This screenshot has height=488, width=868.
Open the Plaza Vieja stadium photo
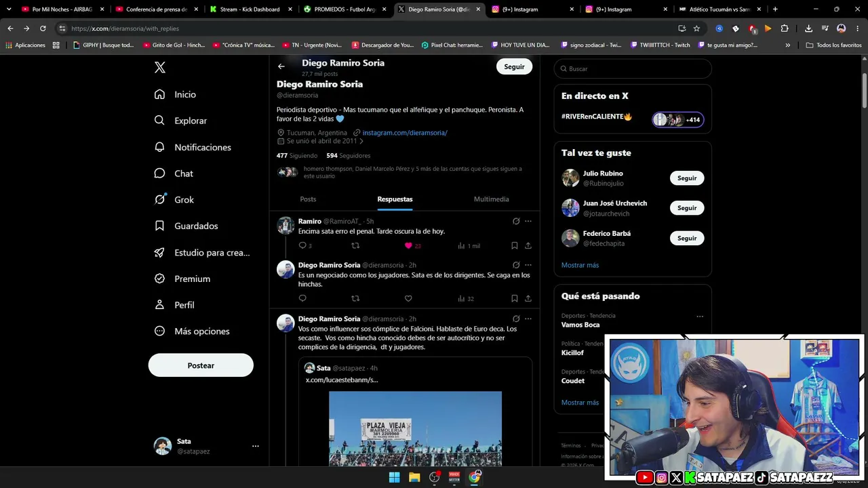click(x=415, y=428)
